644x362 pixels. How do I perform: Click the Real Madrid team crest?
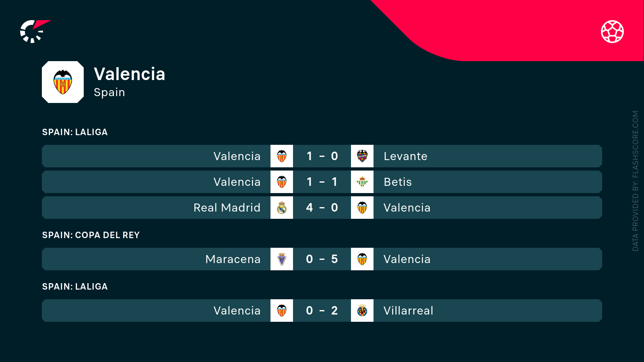coord(282,208)
